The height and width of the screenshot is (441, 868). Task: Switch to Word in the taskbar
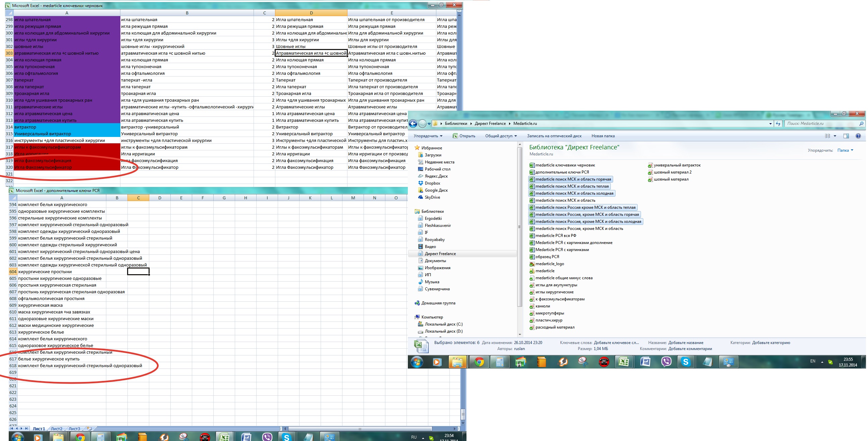[x=645, y=362]
